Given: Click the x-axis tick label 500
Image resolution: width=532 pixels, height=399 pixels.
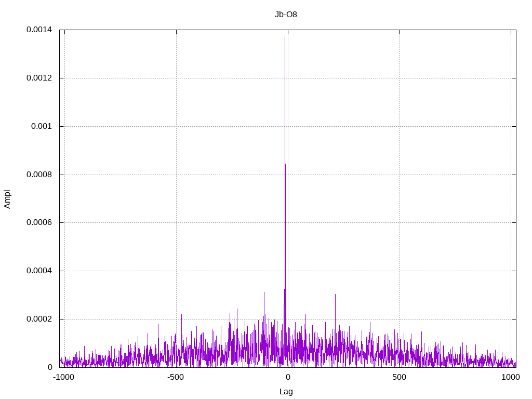Looking at the screenshot, I should [x=399, y=377].
